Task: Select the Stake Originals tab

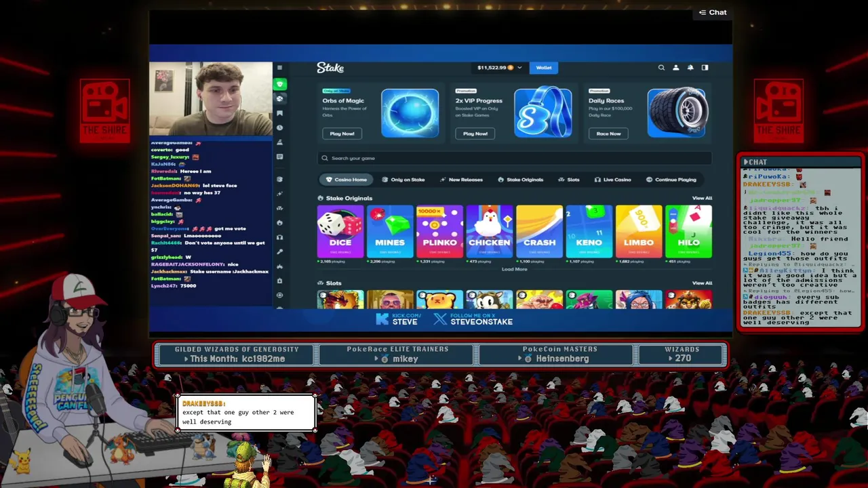Action: pyautogui.click(x=521, y=180)
